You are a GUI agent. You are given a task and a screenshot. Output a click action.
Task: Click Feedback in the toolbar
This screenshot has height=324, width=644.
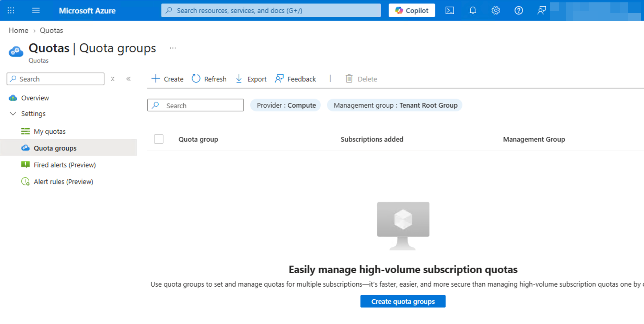tap(295, 79)
